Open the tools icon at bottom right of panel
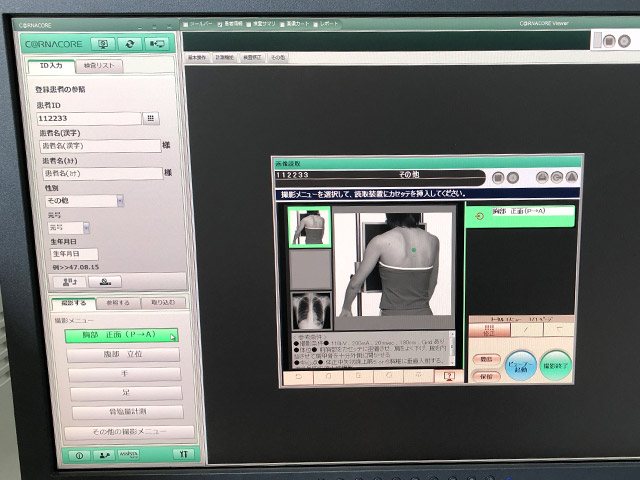The image size is (640, 480). (x=184, y=454)
